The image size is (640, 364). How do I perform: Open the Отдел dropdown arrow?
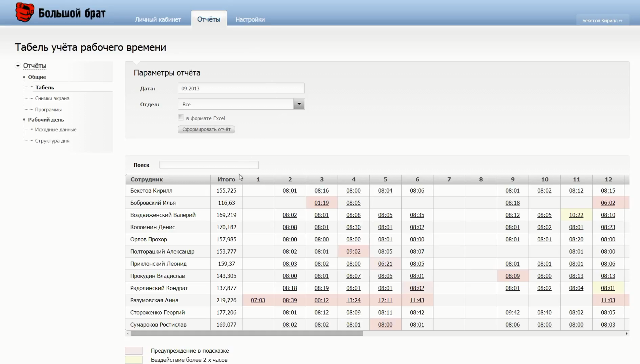(299, 104)
